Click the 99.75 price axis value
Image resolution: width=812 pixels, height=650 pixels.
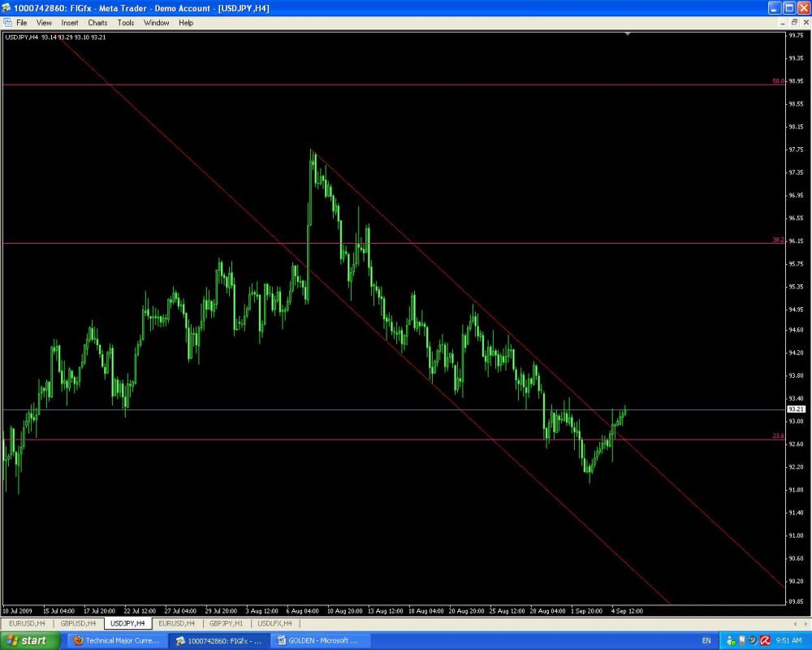click(796, 36)
